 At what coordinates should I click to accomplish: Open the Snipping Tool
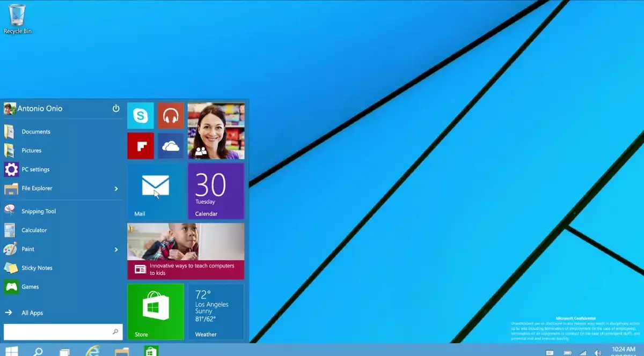click(38, 211)
